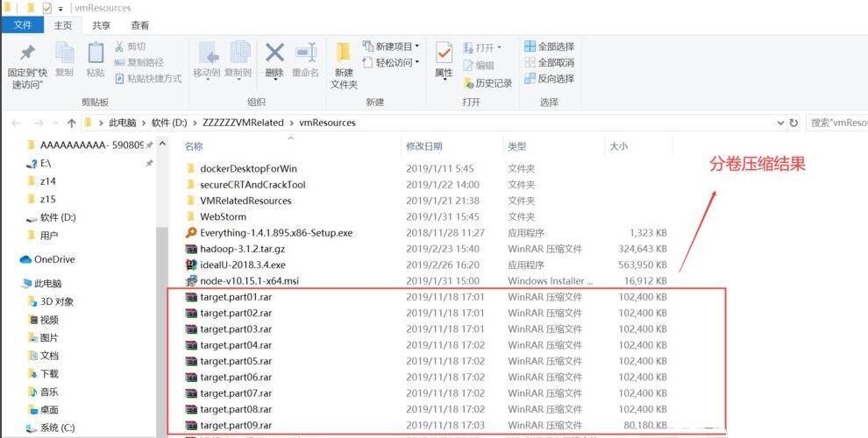Click Select all (全部选择) option

550,46
